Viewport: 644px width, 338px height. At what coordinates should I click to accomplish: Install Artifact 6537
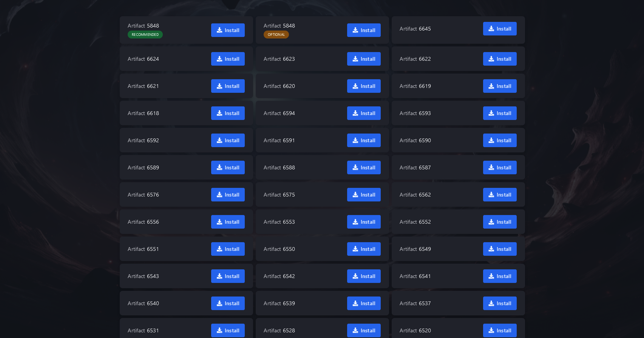pos(500,303)
